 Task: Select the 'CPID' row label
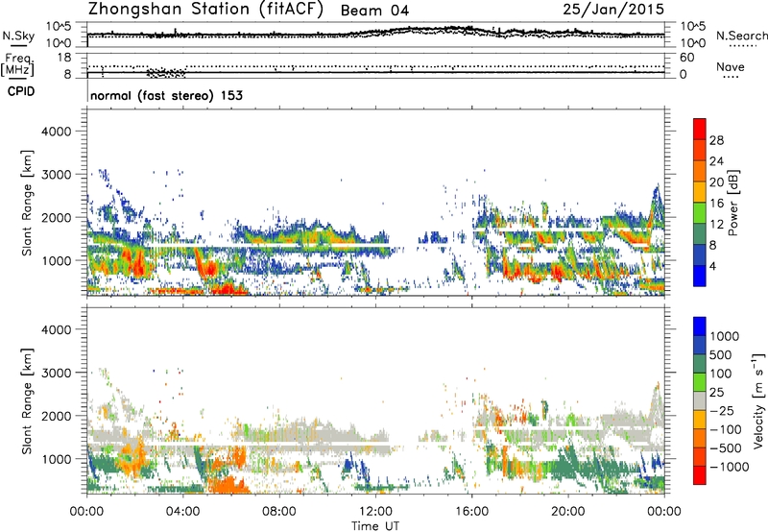click(21, 91)
